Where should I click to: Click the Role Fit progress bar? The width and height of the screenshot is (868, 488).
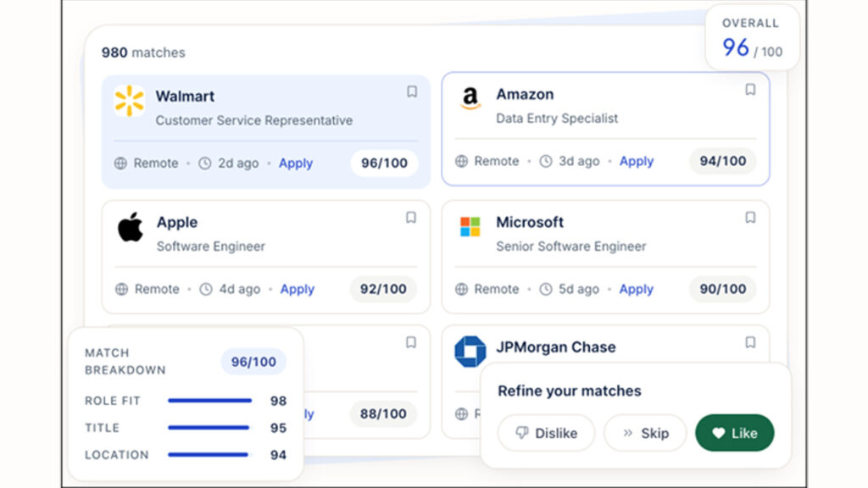click(210, 401)
